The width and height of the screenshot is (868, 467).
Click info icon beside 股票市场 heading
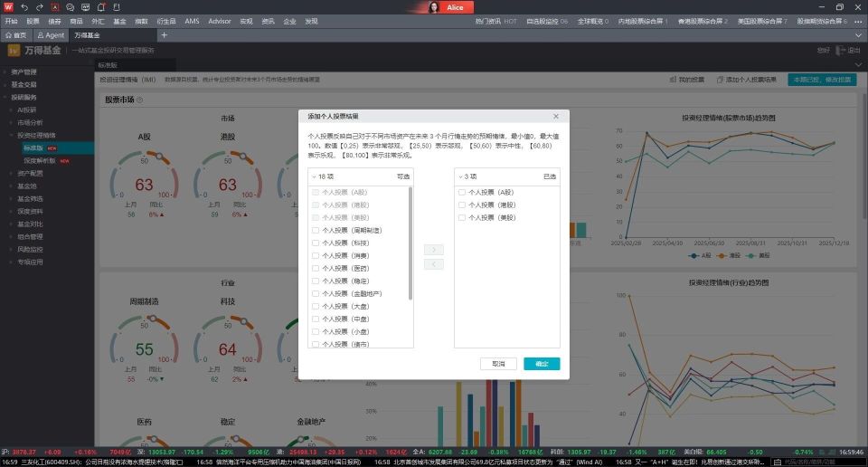[140, 100]
